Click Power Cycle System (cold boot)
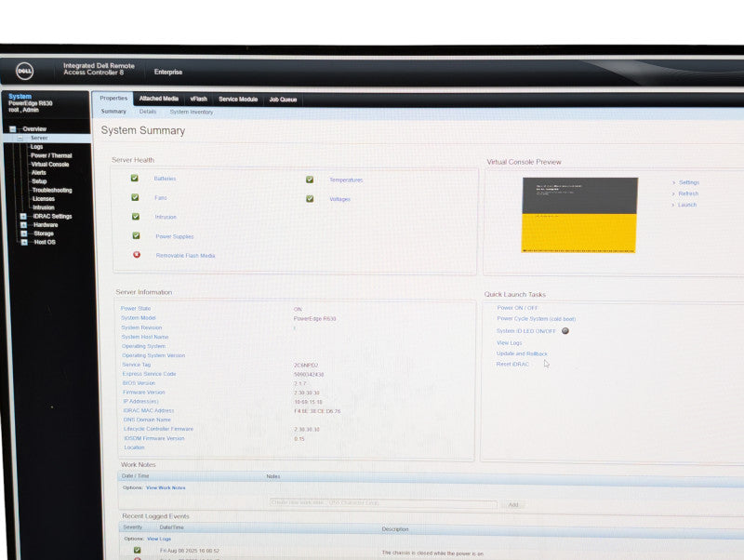Screen dimensions: 744x560 point(537,319)
